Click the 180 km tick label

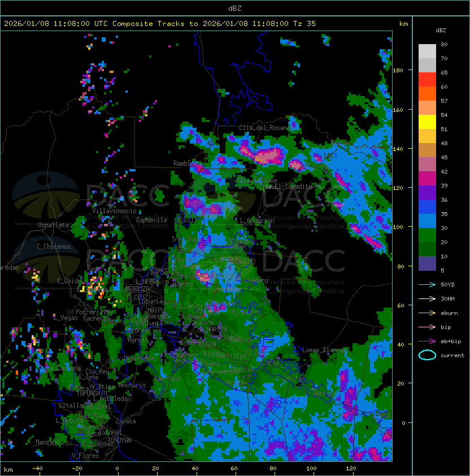pos(398,71)
